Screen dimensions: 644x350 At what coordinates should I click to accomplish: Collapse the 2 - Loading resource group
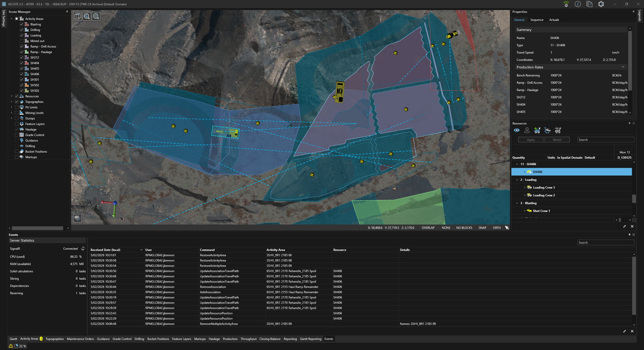(517, 180)
